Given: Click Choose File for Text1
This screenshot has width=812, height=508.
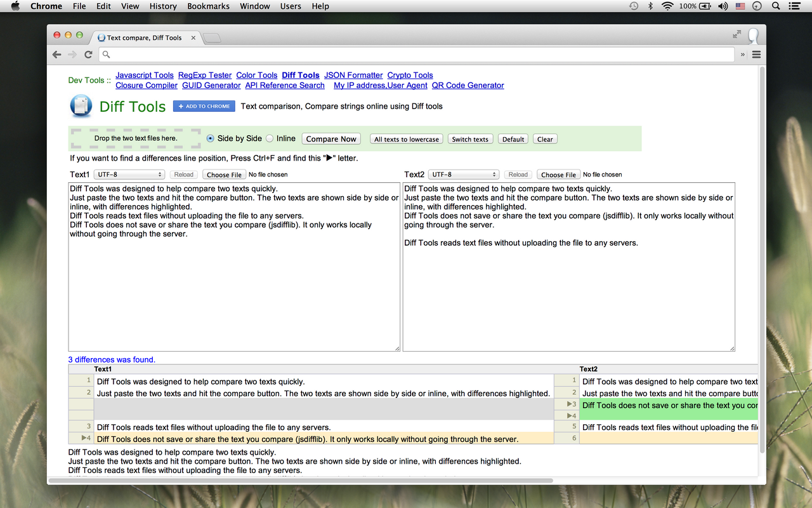Looking at the screenshot, I should [x=224, y=175].
